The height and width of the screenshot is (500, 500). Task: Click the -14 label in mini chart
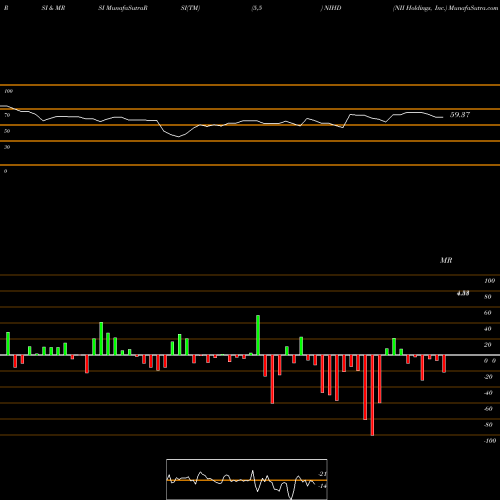pos(322,486)
